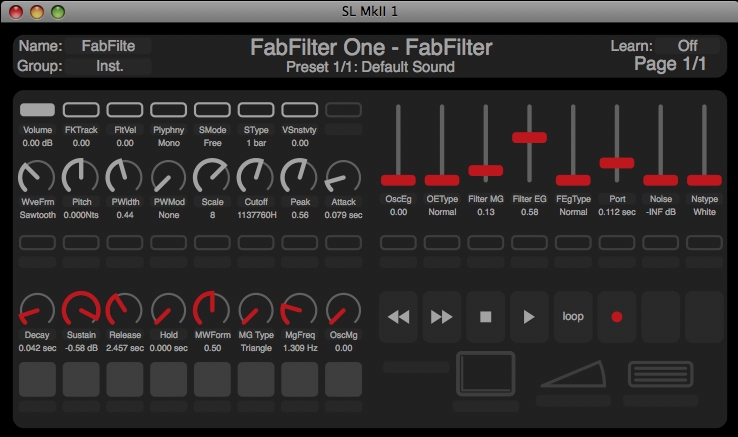Toggle the FKTrack button

(81, 110)
